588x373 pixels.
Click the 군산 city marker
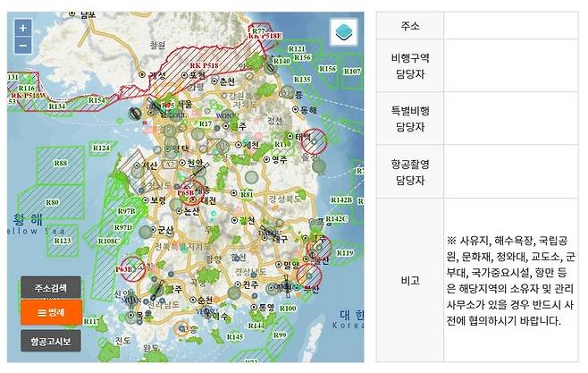tap(154, 229)
